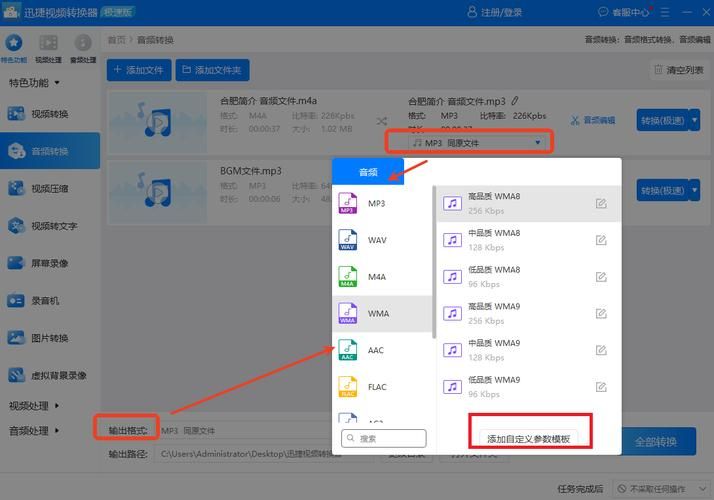Open 虚拟背景录像 in the sidebar
This screenshot has width=714, height=500.
coord(49,375)
